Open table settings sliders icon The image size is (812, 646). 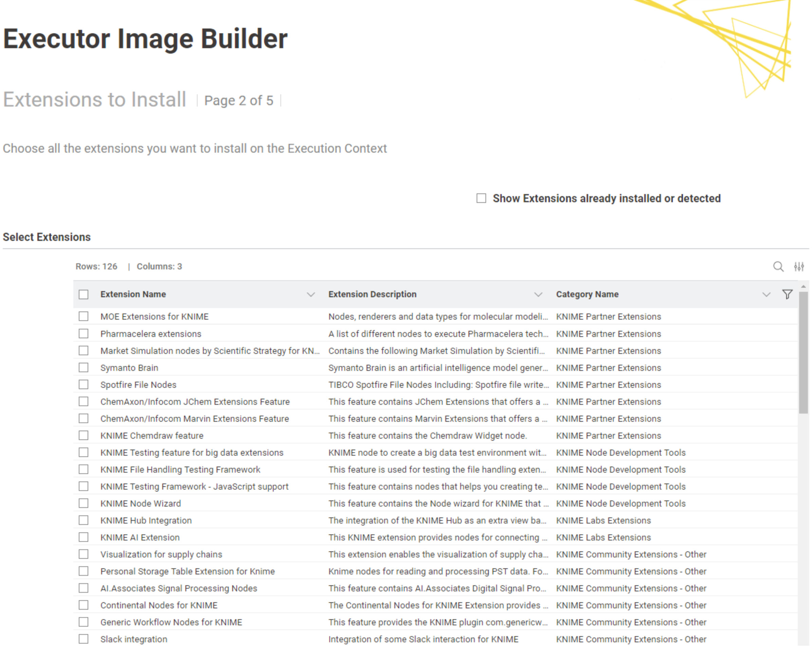point(799,267)
